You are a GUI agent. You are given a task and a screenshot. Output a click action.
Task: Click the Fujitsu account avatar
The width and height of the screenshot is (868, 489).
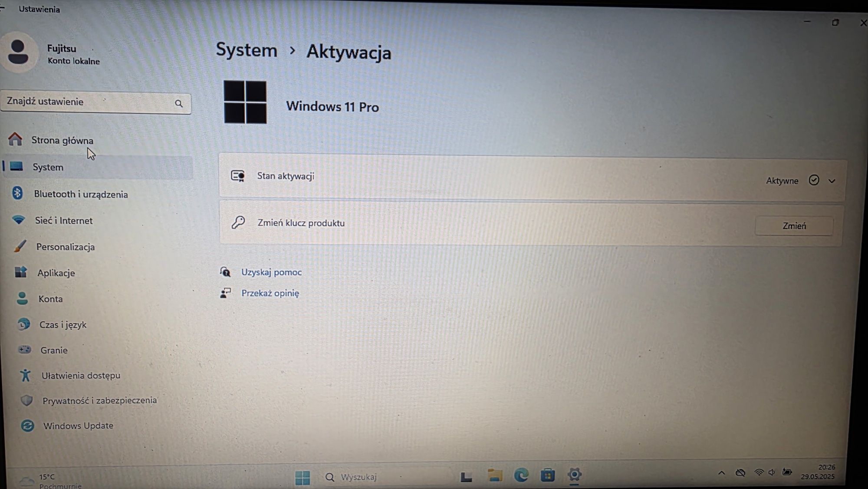tap(18, 52)
